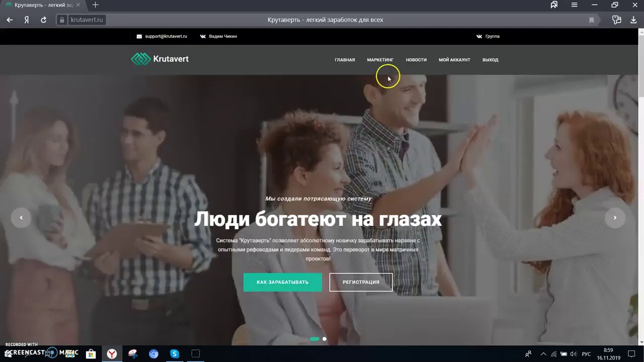Open the НОВОСТИ menu item
Viewport: 644px width, 362px height.
pyautogui.click(x=416, y=60)
